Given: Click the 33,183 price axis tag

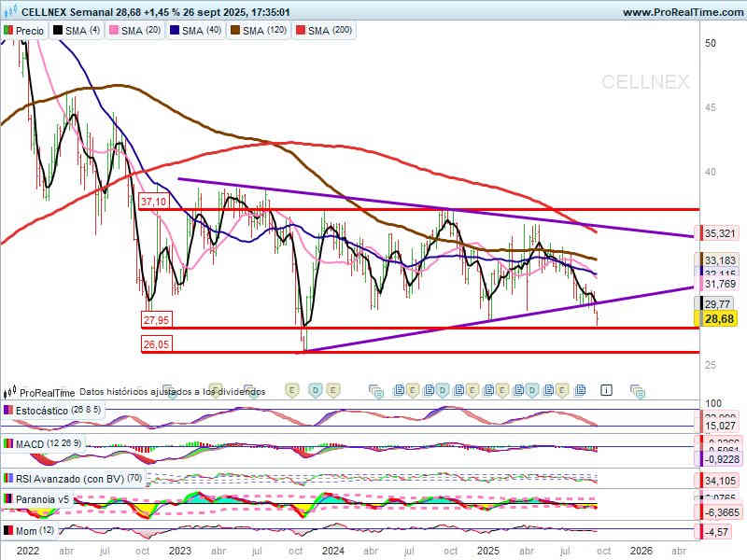Looking at the screenshot, I should tap(716, 260).
